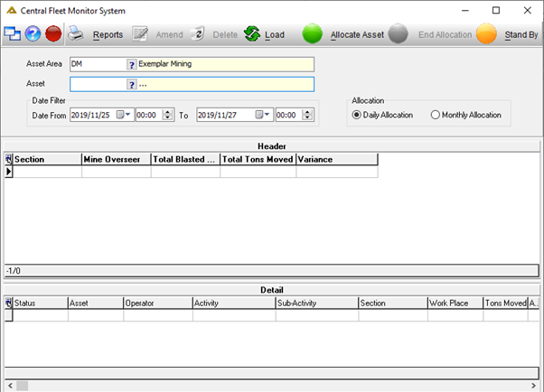
Task: Click the Allocate Asset button text
Action: 357,34
